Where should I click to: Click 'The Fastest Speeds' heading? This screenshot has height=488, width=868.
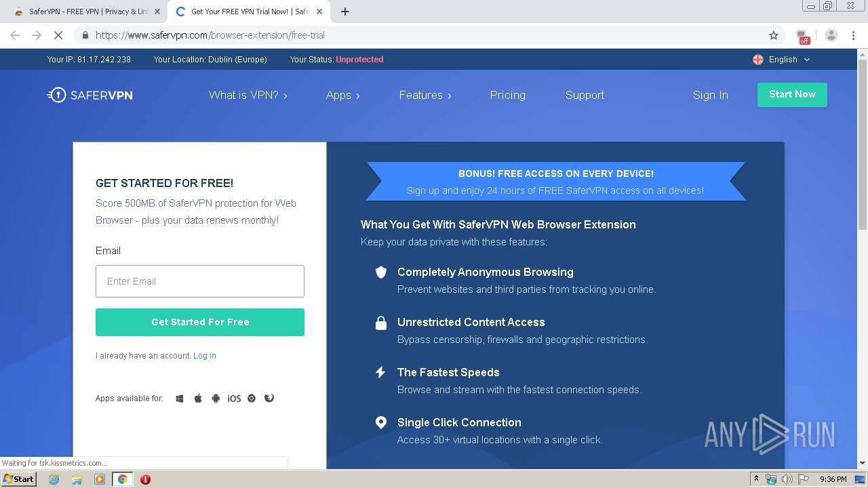pos(448,373)
